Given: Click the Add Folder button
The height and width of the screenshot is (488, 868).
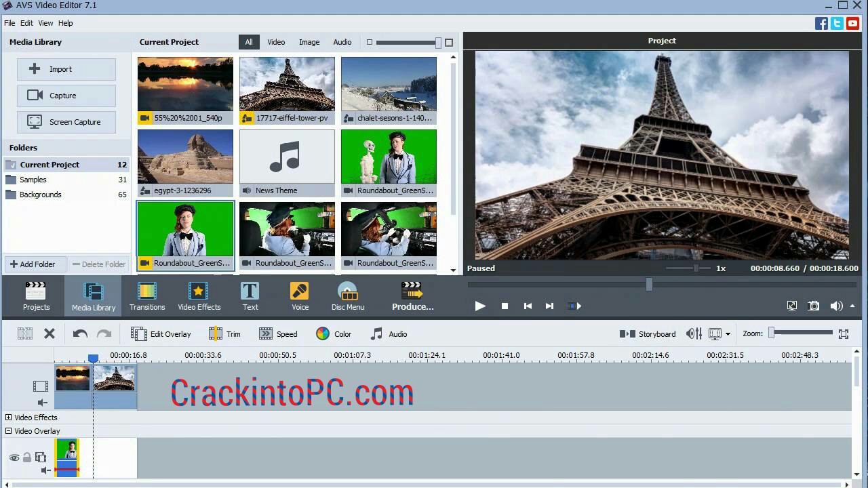Looking at the screenshot, I should coord(34,264).
